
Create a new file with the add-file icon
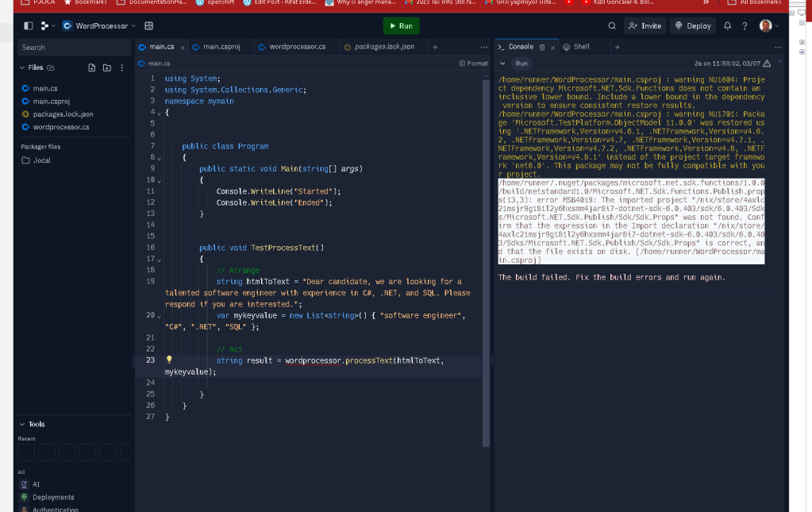[x=91, y=67]
